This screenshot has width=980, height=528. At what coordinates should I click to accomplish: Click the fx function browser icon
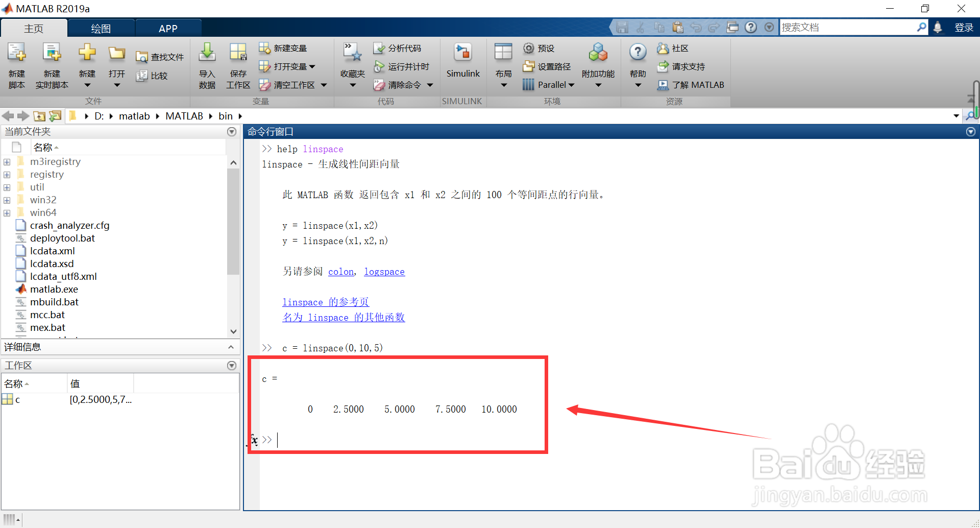(254, 440)
